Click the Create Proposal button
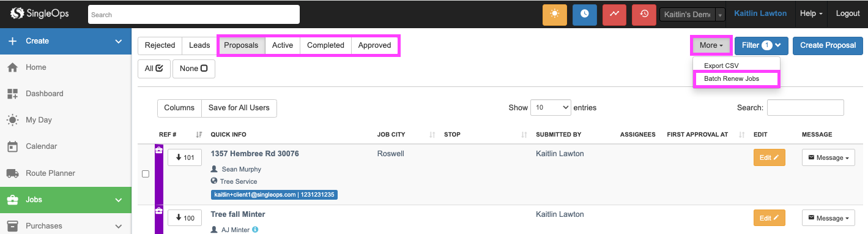This screenshot has height=234, width=868. (828, 45)
